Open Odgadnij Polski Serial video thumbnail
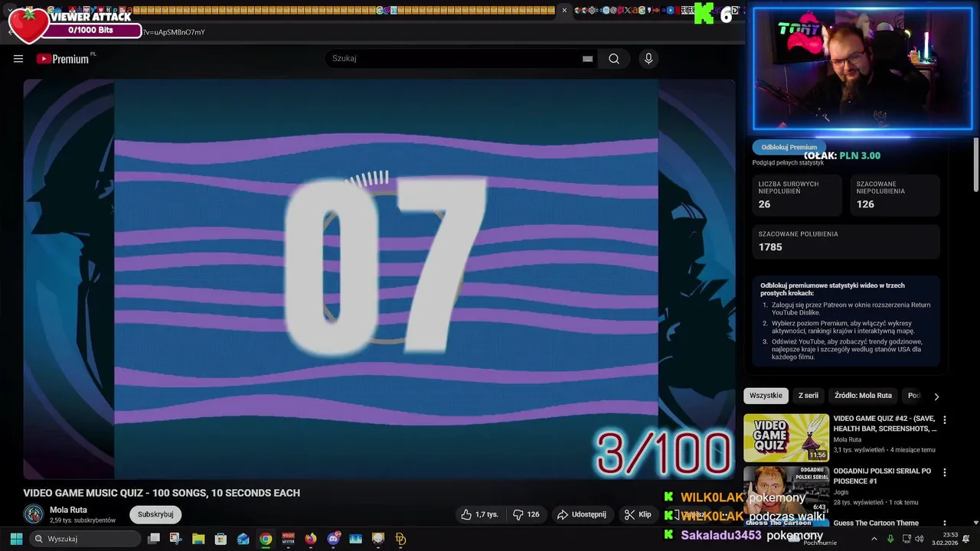This screenshot has height=551, width=980. (786, 490)
